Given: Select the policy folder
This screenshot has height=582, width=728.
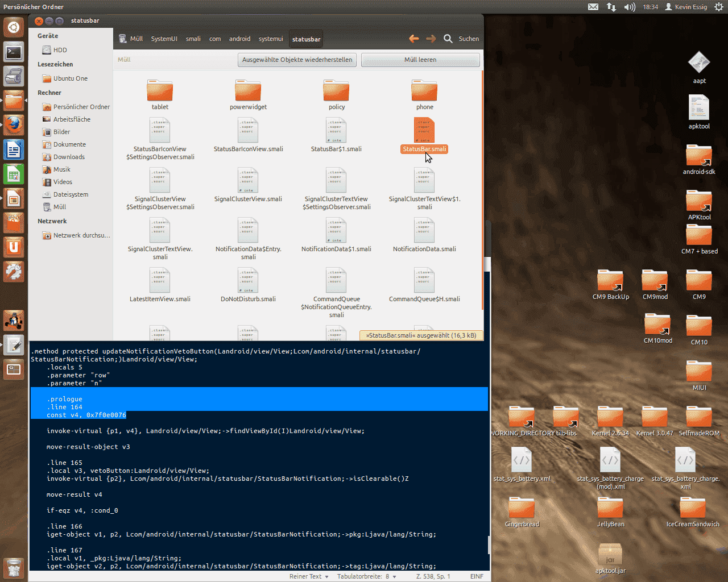Looking at the screenshot, I should tap(336, 94).
